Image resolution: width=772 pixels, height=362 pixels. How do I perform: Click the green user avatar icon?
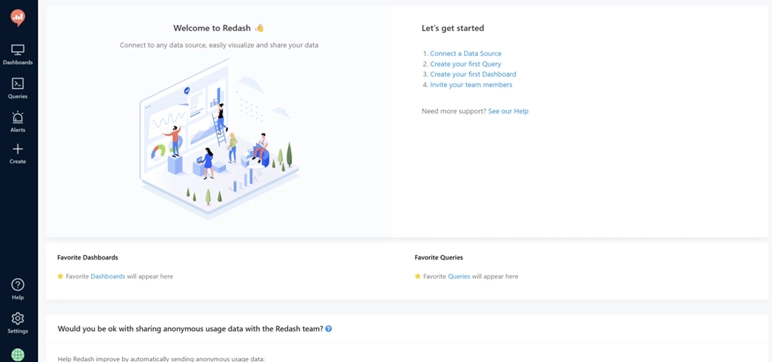(x=18, y=355)
